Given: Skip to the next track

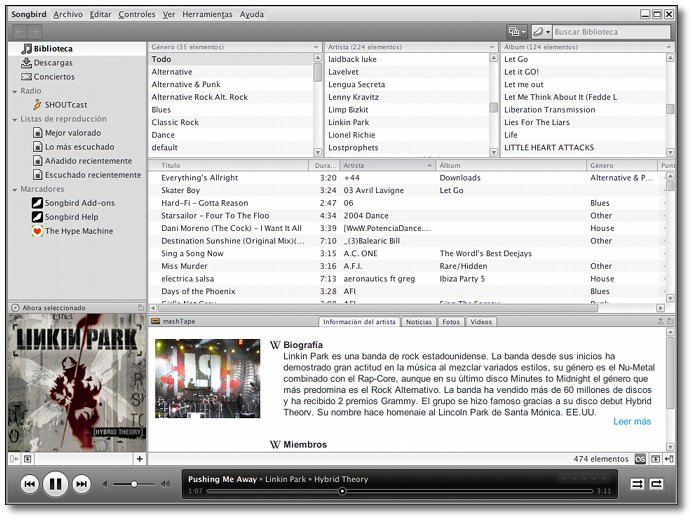Looking at the screenshot, I should pos(81,484).
